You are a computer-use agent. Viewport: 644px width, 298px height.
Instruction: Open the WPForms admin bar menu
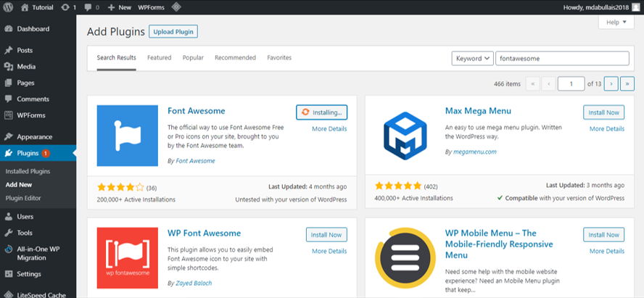click(x=151, y=7)
